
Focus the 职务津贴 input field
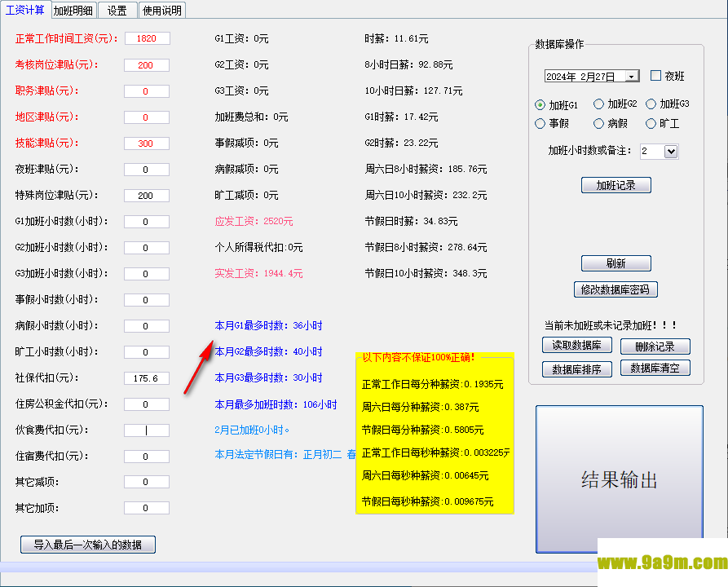[146, 91]
